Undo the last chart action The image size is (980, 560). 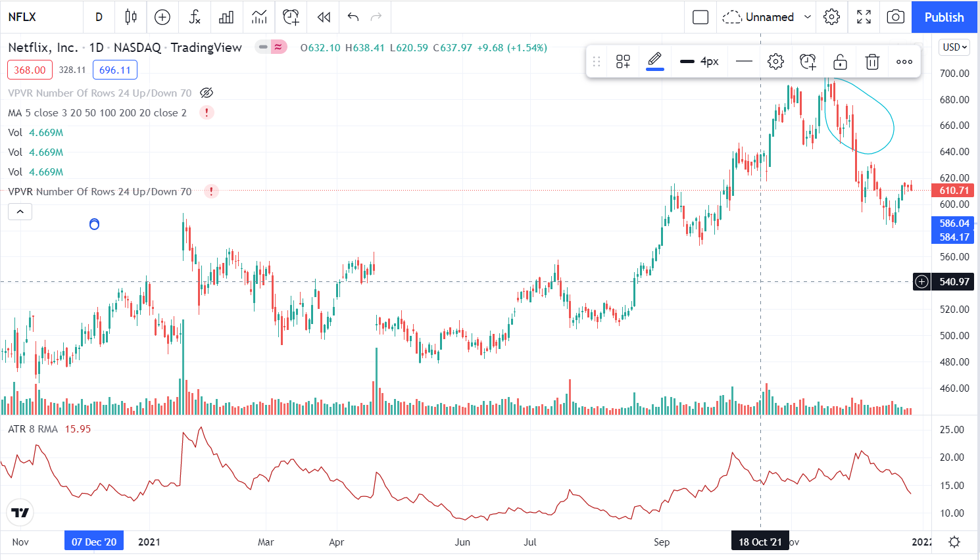(x=353, y=17)
